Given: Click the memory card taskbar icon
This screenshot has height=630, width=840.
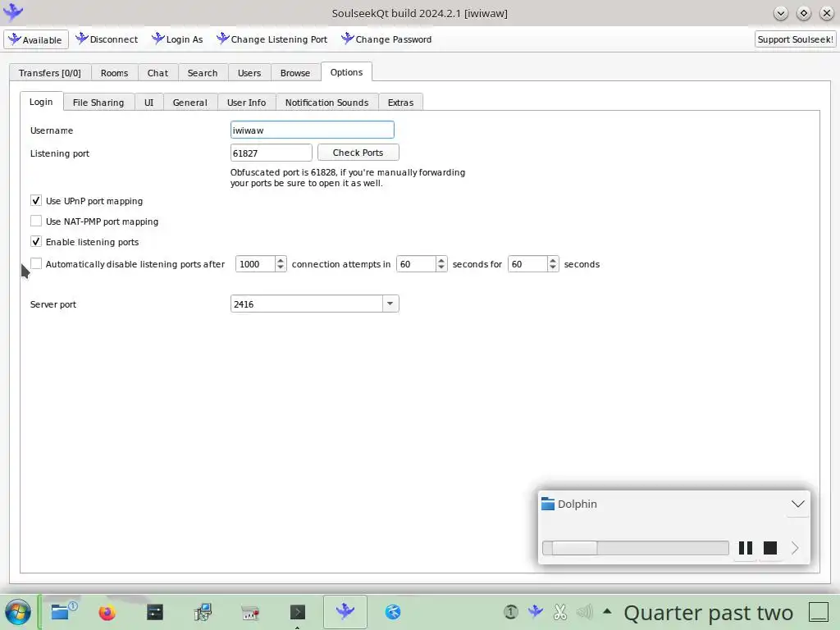Looking at the screenshot, I should click(x=250, y=612).
